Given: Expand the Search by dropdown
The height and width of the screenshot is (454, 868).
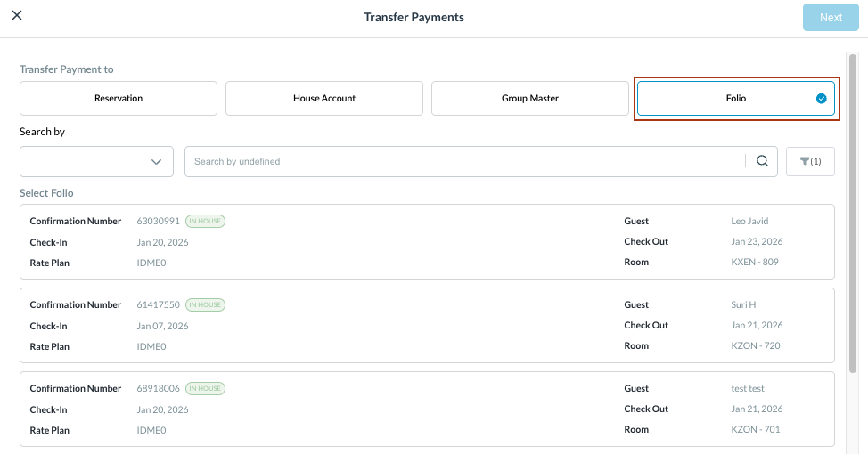Looking at the screenshot, I should coord(96,161).
